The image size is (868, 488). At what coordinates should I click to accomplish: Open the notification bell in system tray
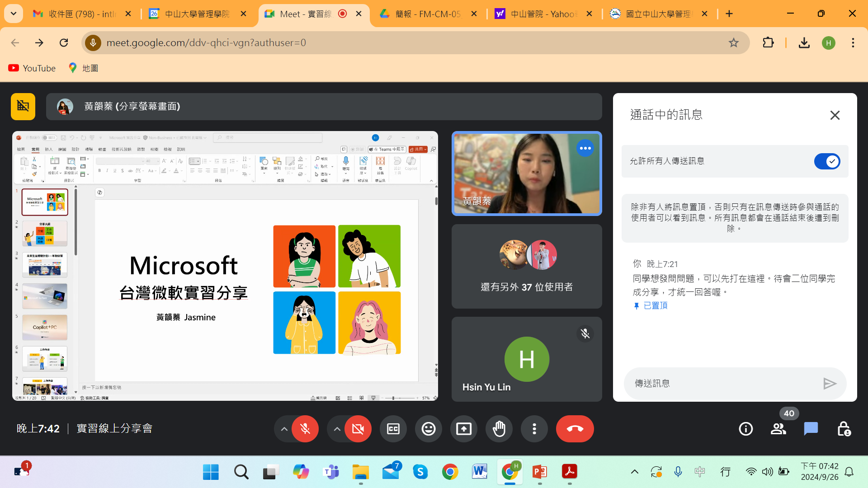pyautogui.click(x=849, y=472)
